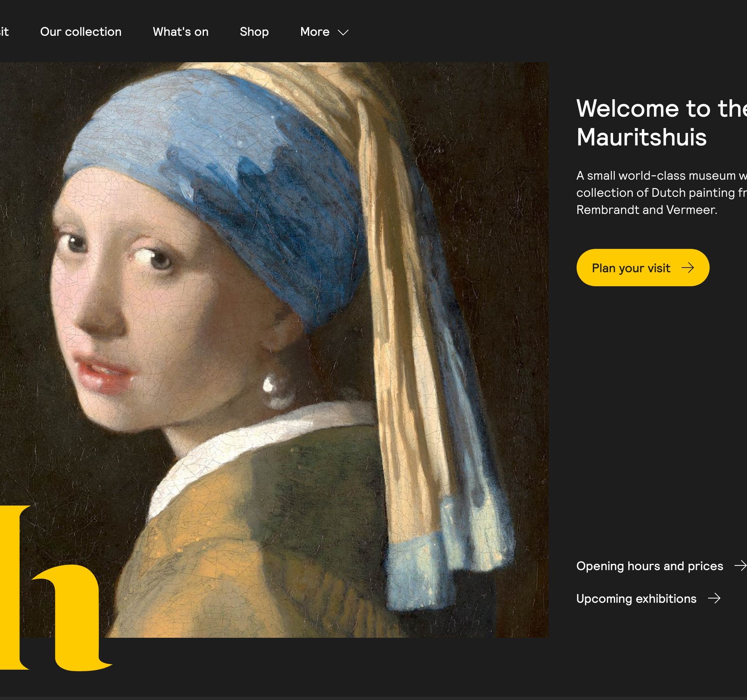Click the Mauritshuis heading word
The height and width of the screenshot is (700, 747).
click(x=642, y=137)
